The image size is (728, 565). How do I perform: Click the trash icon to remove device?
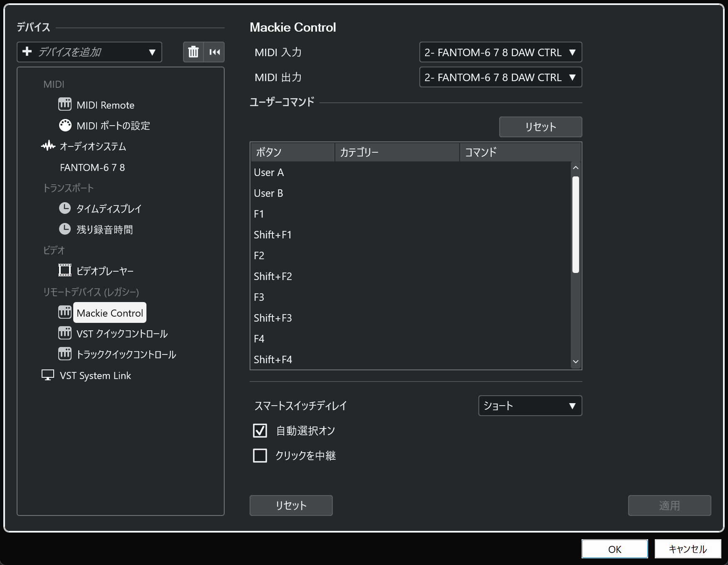[x=193, y=52]
